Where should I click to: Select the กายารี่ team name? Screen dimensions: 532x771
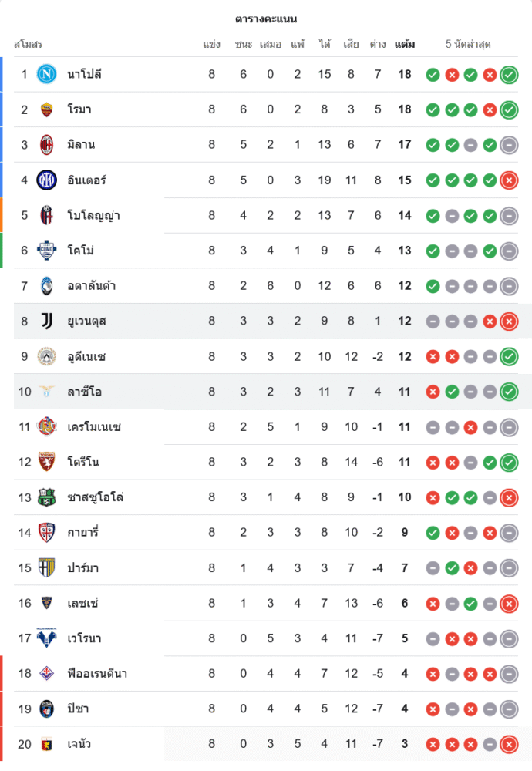(x=83, y=533)
